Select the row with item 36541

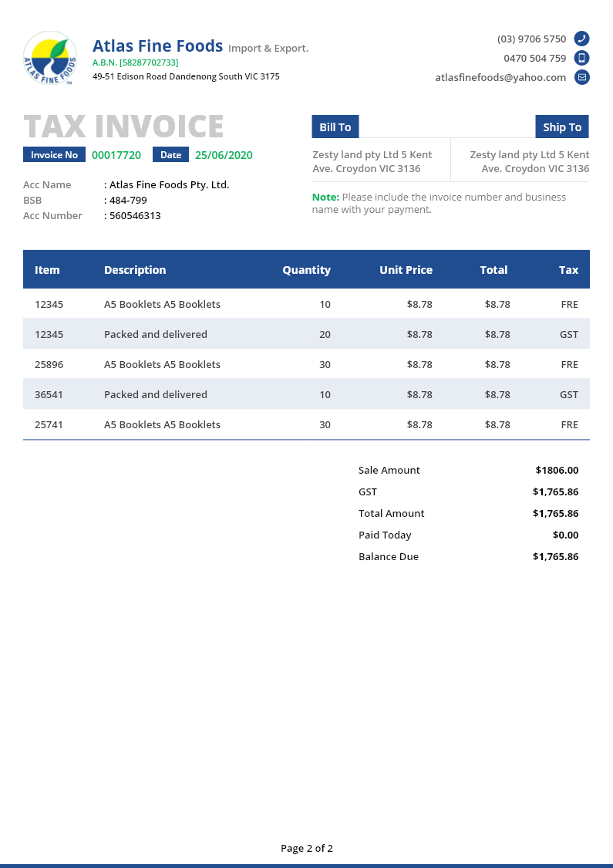coord(306,394)
